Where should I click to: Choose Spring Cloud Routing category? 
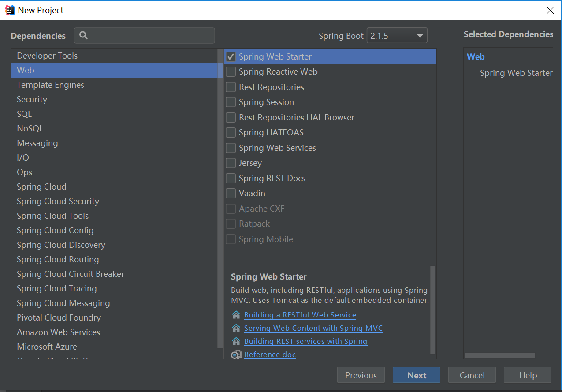pyautogui.click(x=115, y=259)
